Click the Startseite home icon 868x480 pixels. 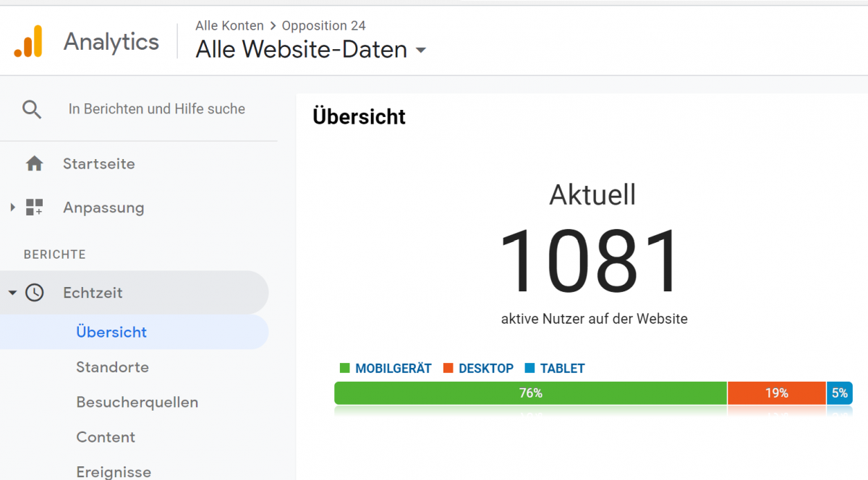coord(34,164)
